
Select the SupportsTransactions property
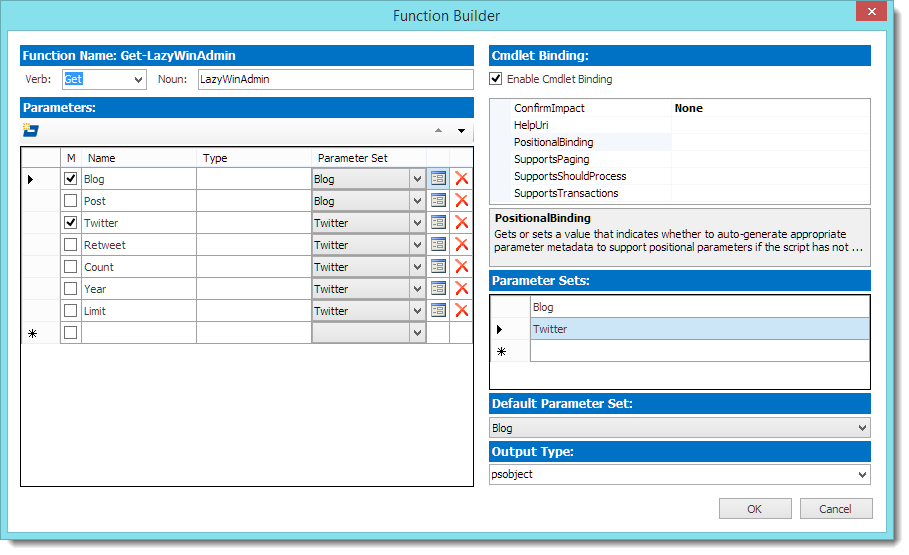pyautogui.click(x=566, y=193)
